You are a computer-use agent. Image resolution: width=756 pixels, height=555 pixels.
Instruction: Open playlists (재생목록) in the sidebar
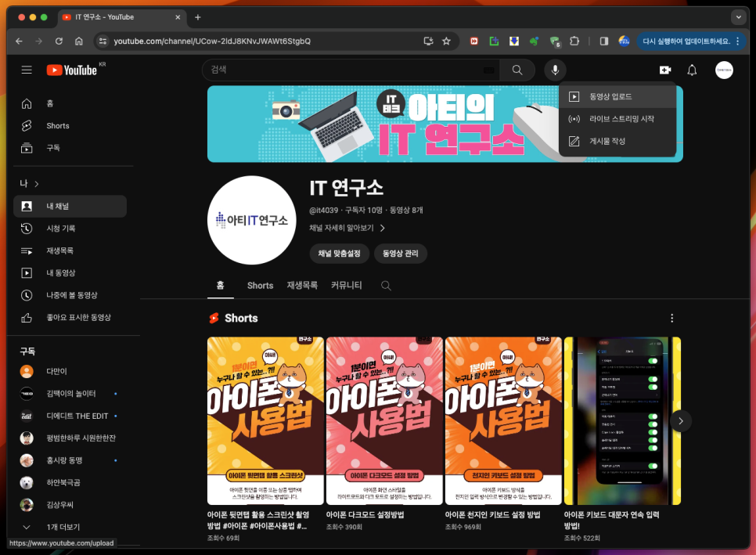[70, 250]
